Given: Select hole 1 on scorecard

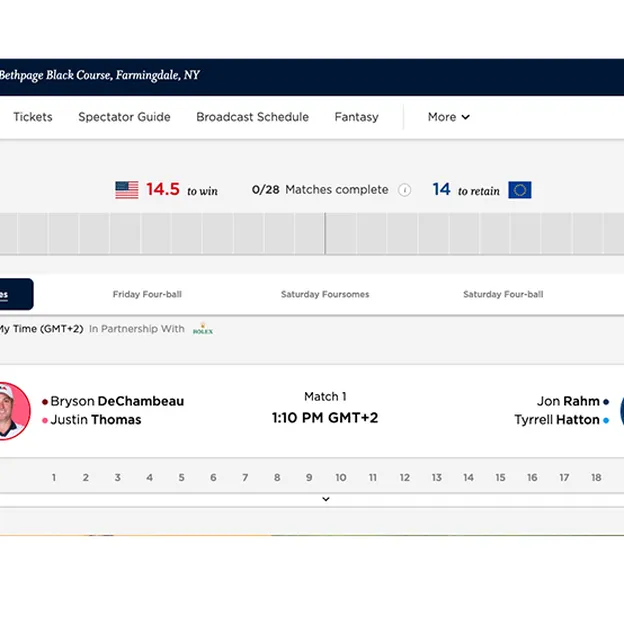Looking at the screenshot, I should coord(54,478).
